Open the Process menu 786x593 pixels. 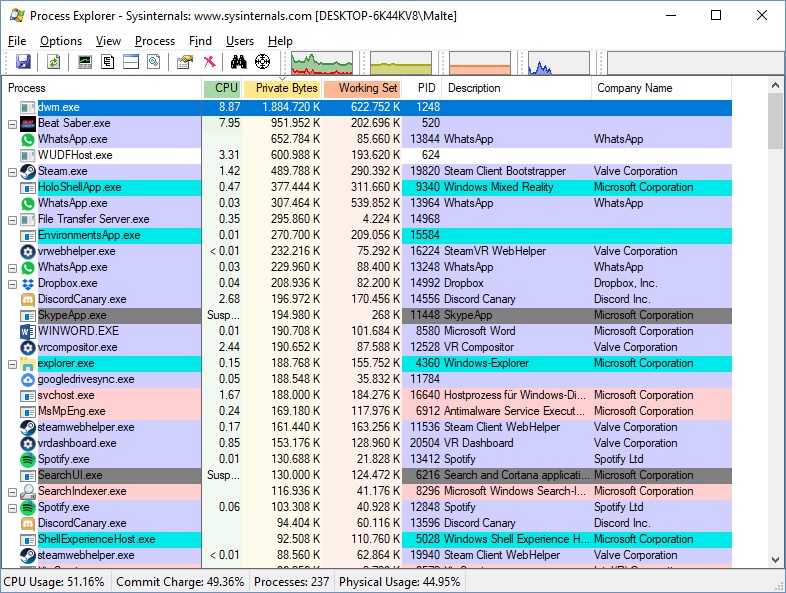tap(155, 41)
